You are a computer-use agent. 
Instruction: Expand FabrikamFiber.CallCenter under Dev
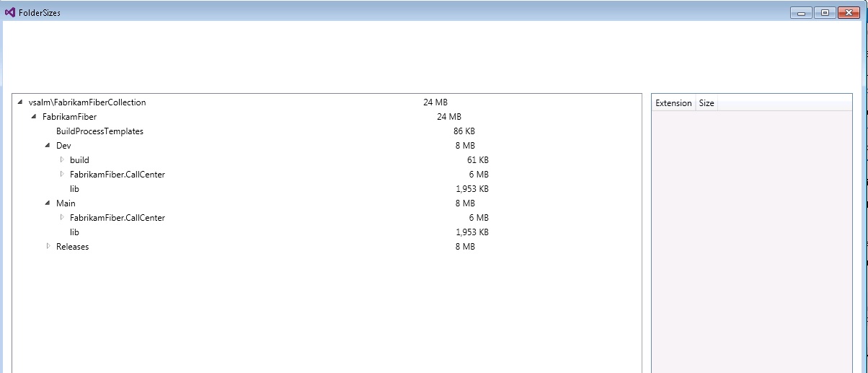click(x=62, y=174)
